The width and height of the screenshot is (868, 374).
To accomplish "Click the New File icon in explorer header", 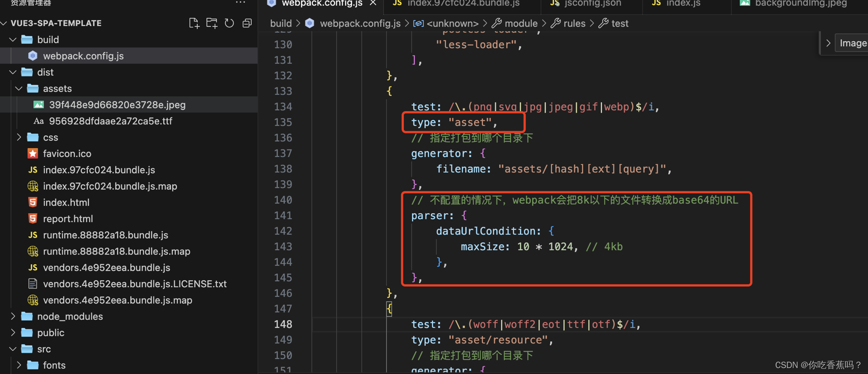I will click(x=194, y=23).
